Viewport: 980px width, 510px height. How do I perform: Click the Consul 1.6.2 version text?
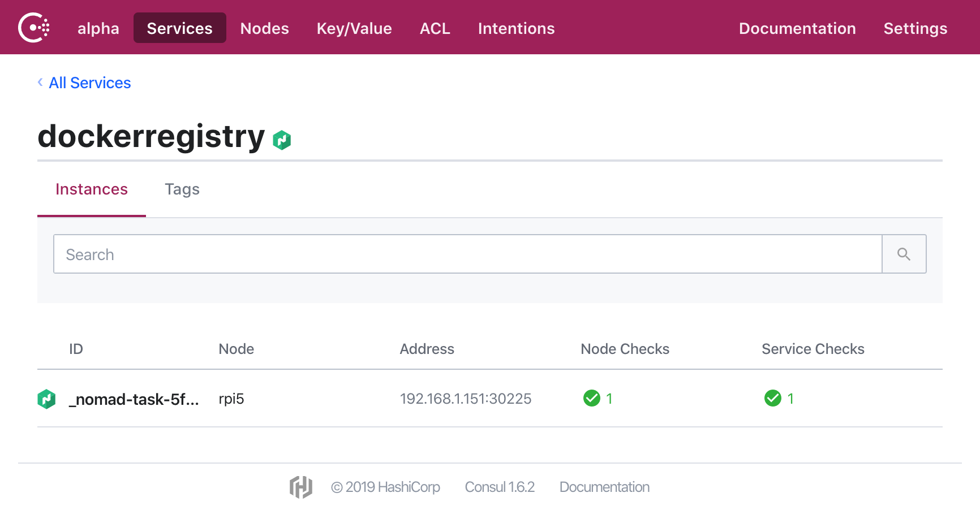pos(500,487)
